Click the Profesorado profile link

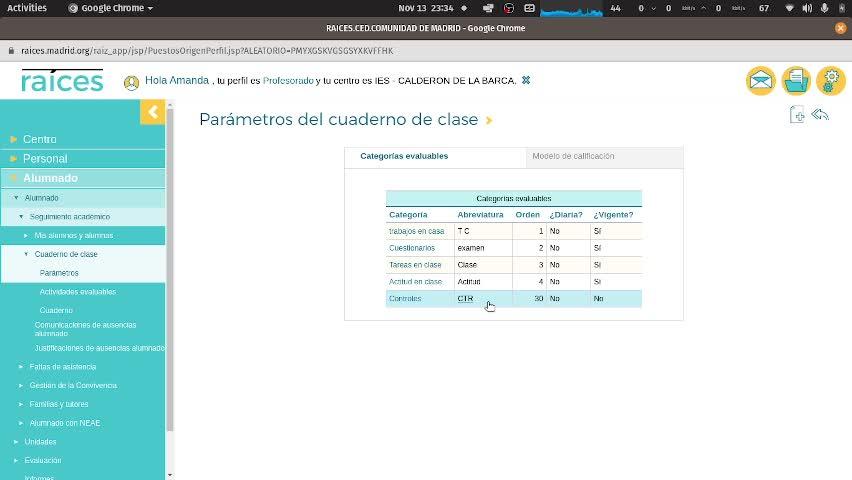click(288, 80)
